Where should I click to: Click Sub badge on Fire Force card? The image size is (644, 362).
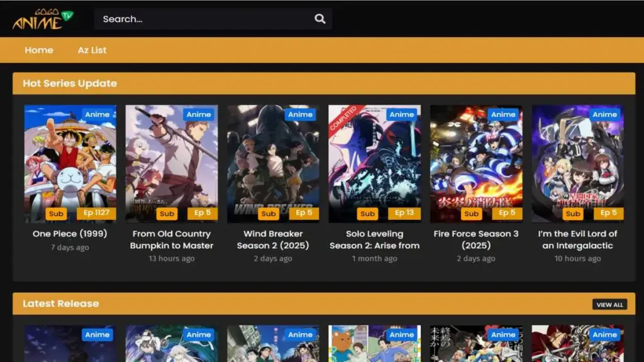click(472, 214)
